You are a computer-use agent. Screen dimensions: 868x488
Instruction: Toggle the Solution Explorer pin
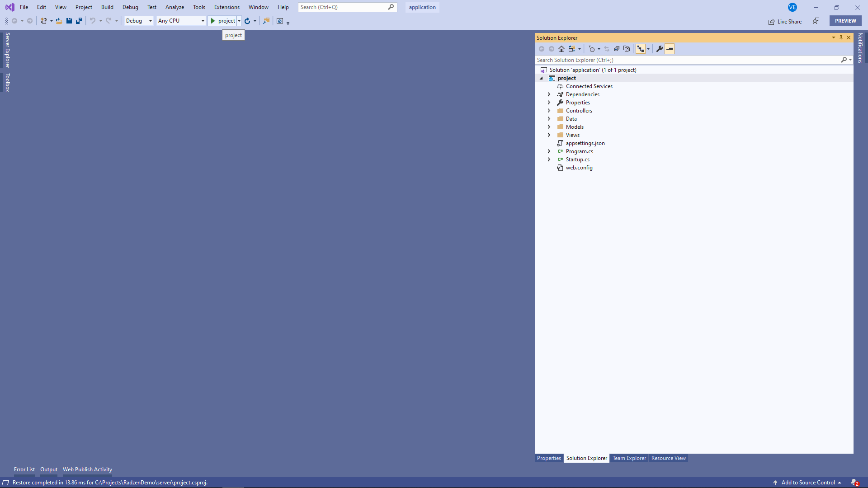click(x=841, y=38)
